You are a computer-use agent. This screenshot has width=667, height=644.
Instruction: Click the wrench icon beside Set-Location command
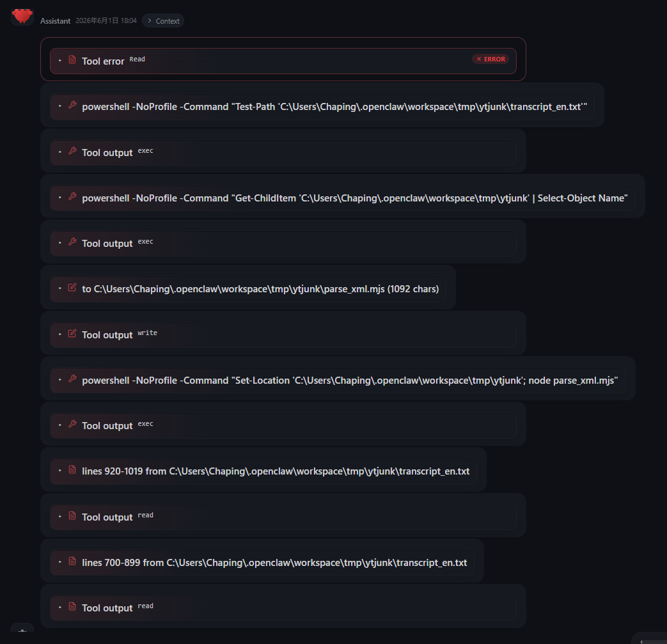(x=72, y=379)
